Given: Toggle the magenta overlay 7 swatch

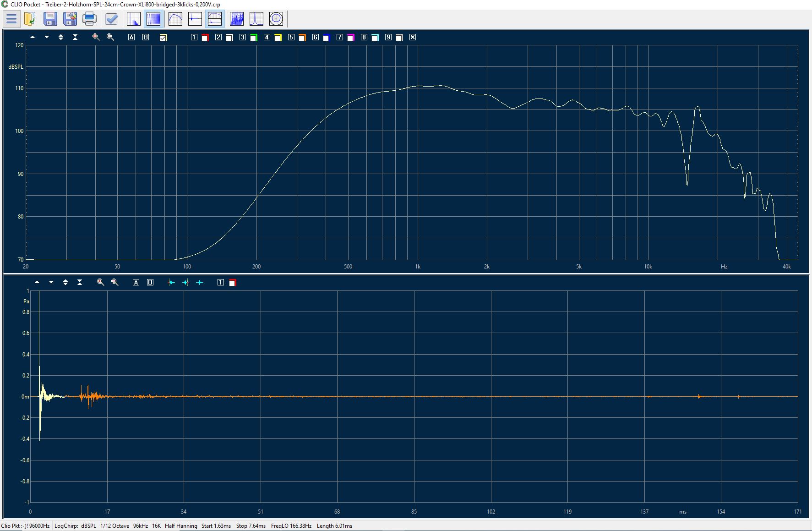Looking at the screenshot, I should pyautogui.click(x=351, y=38).
